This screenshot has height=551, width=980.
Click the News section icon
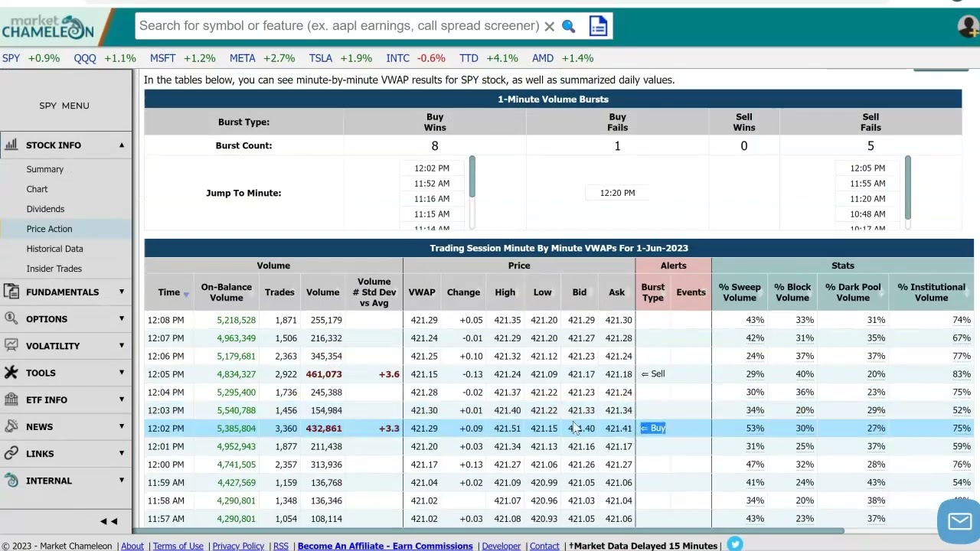[11, 426]
